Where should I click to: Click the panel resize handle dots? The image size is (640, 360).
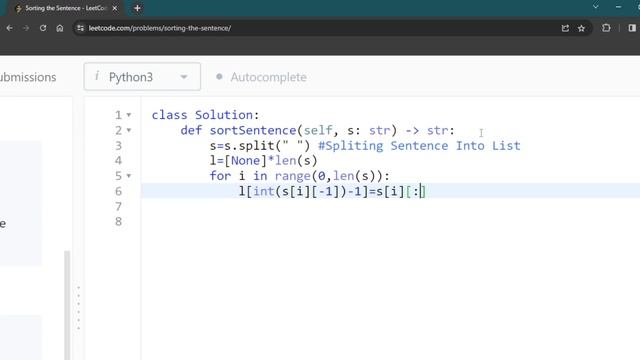coord(78,308)
